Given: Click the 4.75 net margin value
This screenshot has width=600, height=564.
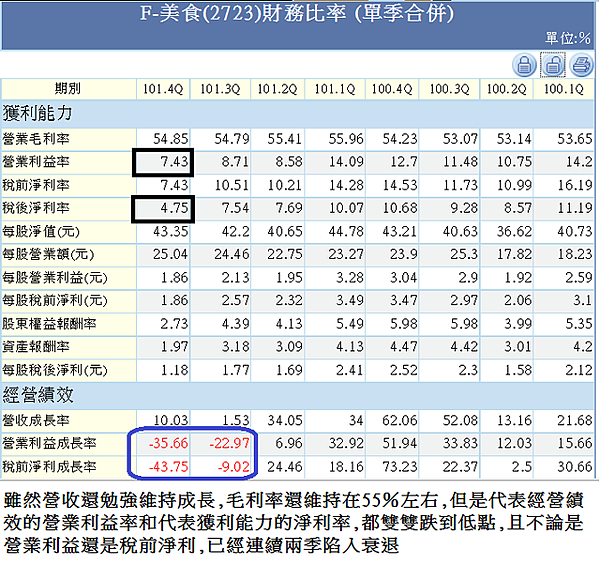Looking at the screenshot, I should tap(174, 208).
